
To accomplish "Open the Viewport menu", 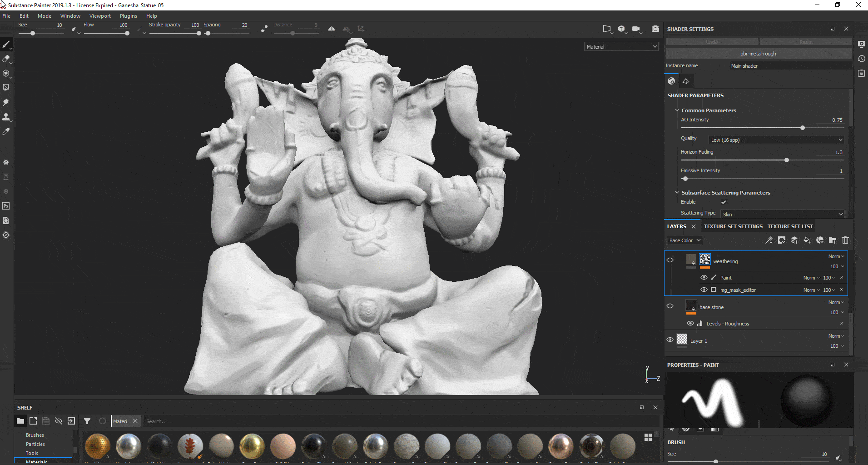I will 100,15.
